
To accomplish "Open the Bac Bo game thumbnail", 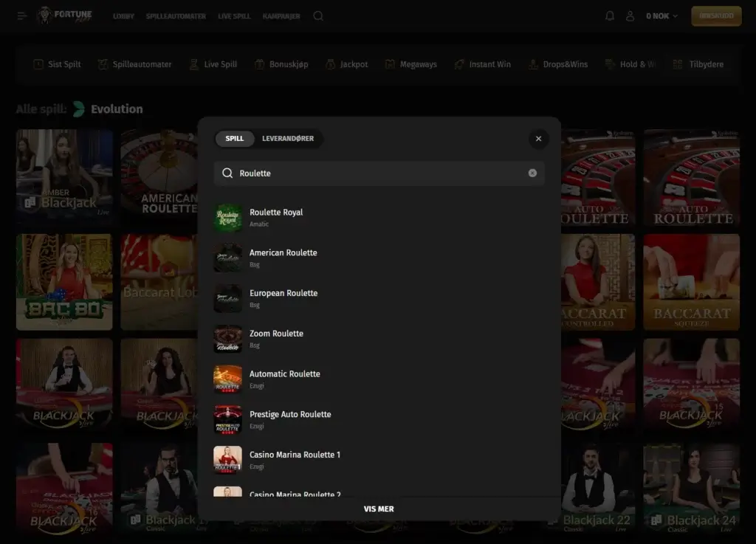I will tap(64, 282).
